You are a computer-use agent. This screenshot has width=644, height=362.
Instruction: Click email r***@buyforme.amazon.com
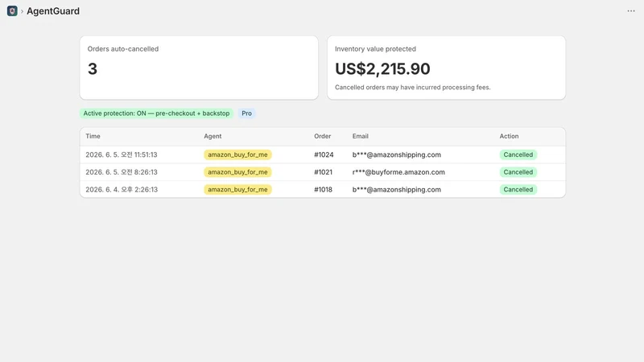pos(398,172)
